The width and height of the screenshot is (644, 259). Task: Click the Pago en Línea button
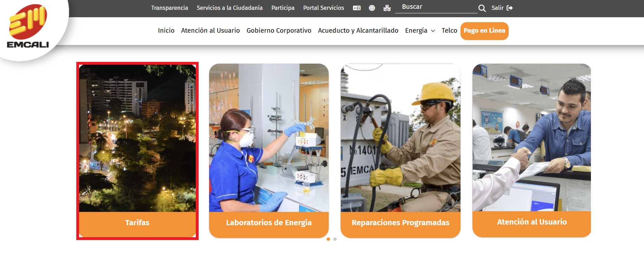pos(484,31)
